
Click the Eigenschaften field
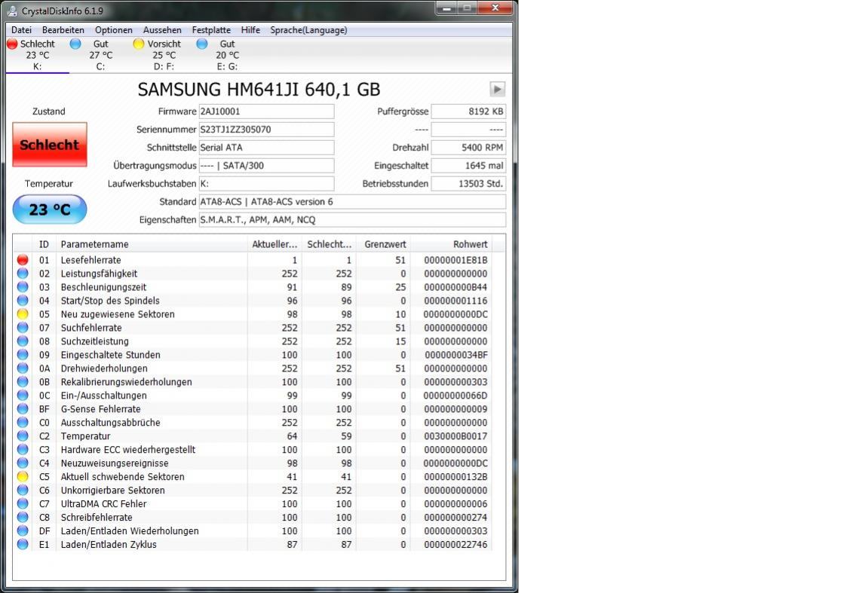tap(352, 219)
